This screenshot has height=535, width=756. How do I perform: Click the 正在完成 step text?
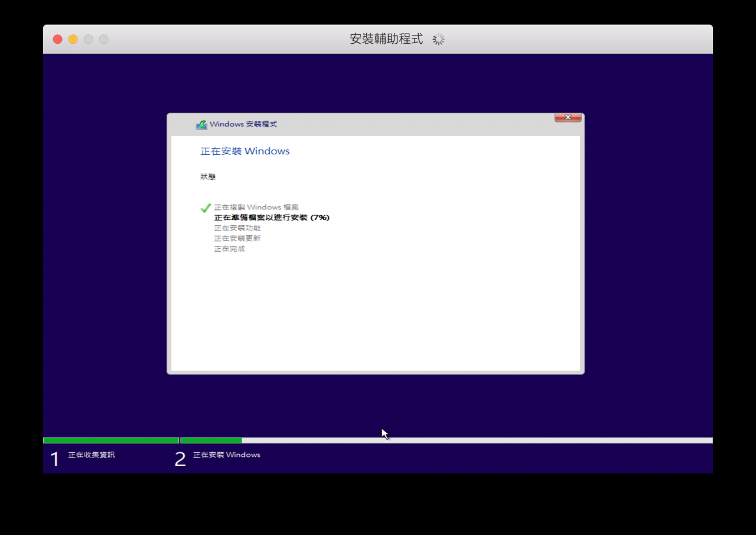(x=229, y=249)
